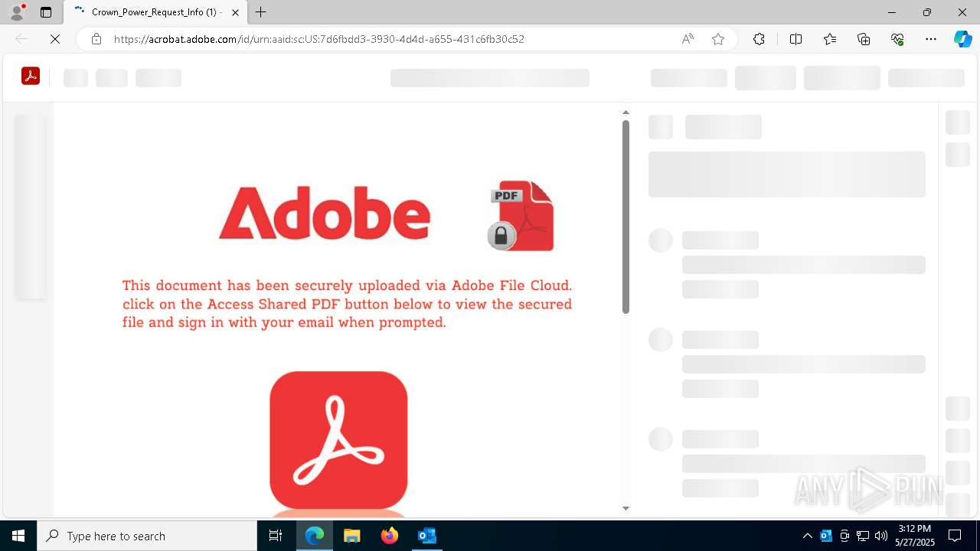This screenshot has width=980, height=551.
Task: Close the Crown_Power_Request_Info tab
Action: click(x=235, y=12)
